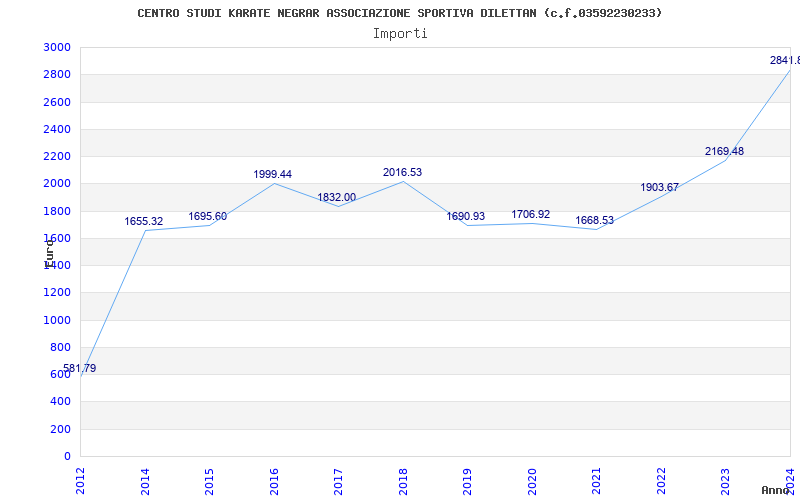Click data label 1690.93
The width and height of the screenshot is (800, 500).
pos(466,216)
